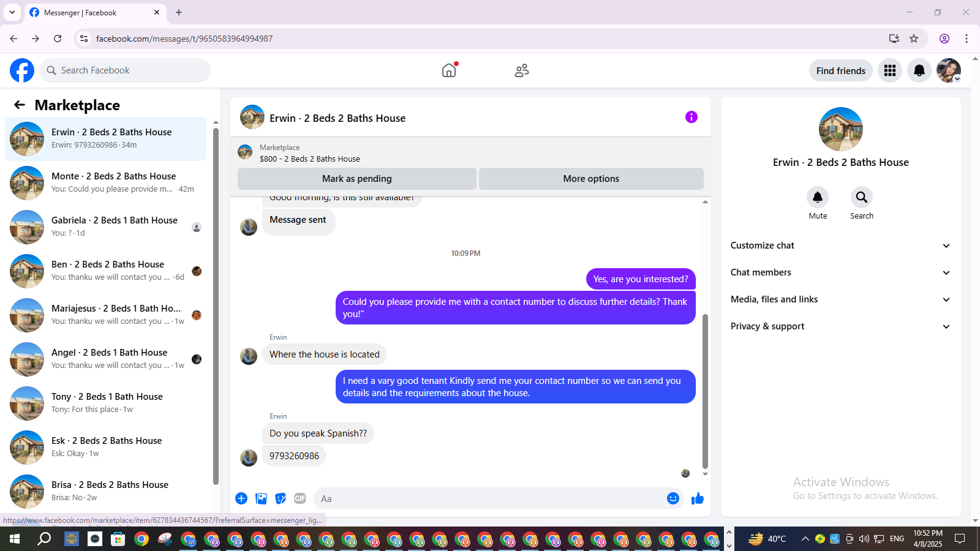Open more actions plus icon in composer
980x551 pixels.
click(x=241, y=498)
